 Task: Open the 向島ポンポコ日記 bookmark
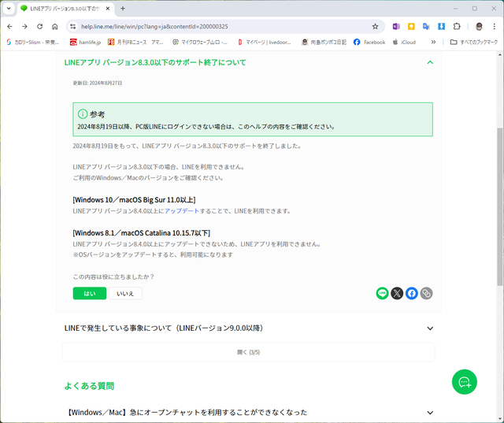[324, 42]
